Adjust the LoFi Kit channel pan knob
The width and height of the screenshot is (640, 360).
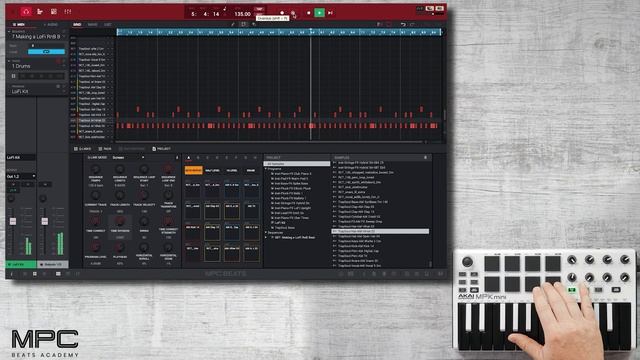[12, 198]
